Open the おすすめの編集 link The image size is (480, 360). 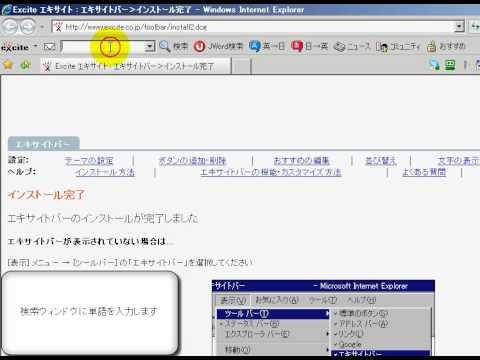click(x=301, y=161)
